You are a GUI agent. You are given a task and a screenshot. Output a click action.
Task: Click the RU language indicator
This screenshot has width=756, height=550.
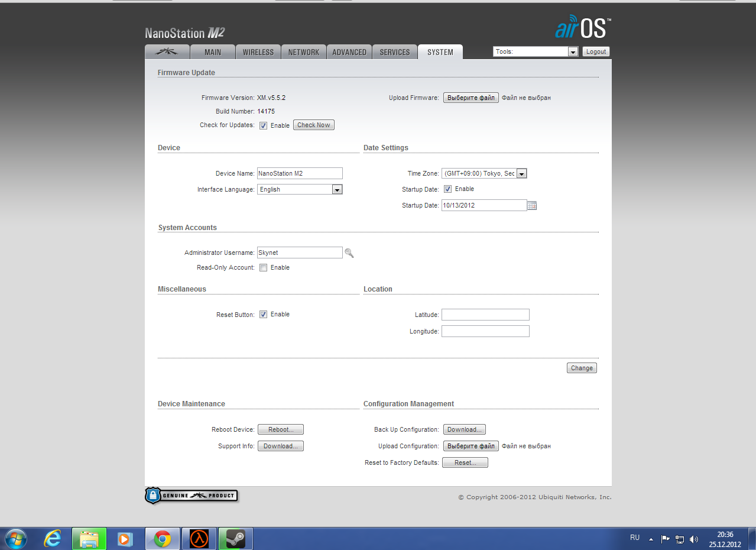tap(635, 538)
